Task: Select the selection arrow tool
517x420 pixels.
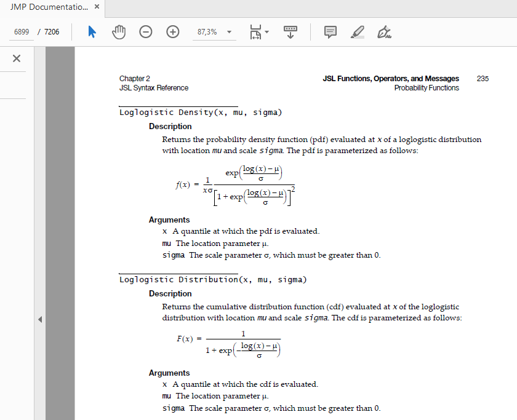Action: tap(91, 31)
